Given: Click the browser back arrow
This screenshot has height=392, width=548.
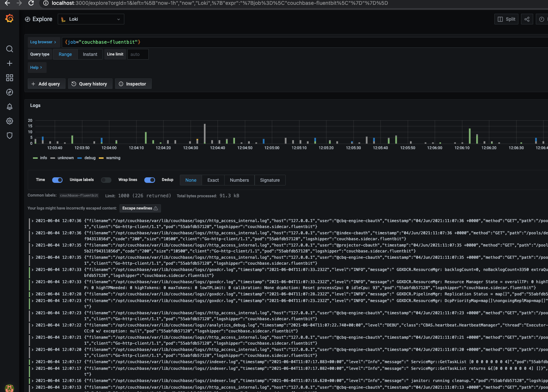Looking at the screenshot, I should [x=7, y=3].
